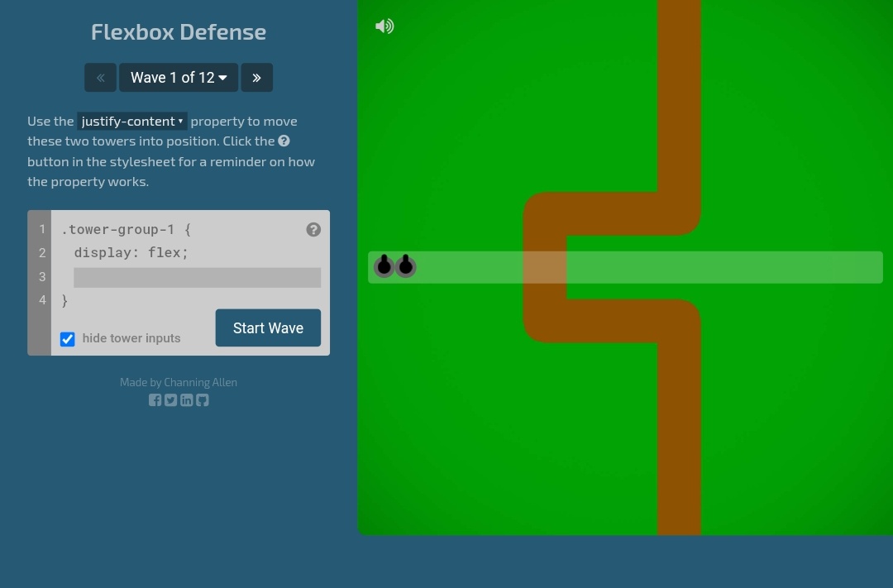Expand the justify-content property dropdown

[132, 121]
